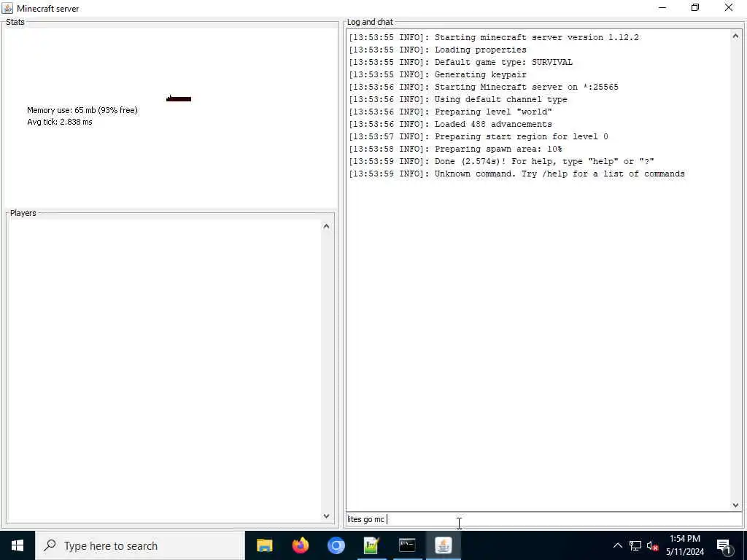Screen dimensions: 747x560
Task: Open File Explorer from the taskbar
Action: click(264, 545)
